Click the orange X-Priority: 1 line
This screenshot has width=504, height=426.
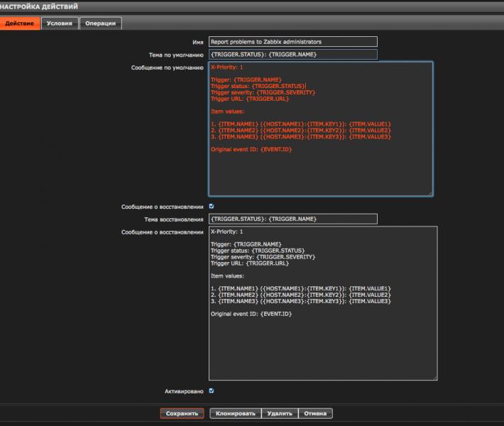pos(227,67)
